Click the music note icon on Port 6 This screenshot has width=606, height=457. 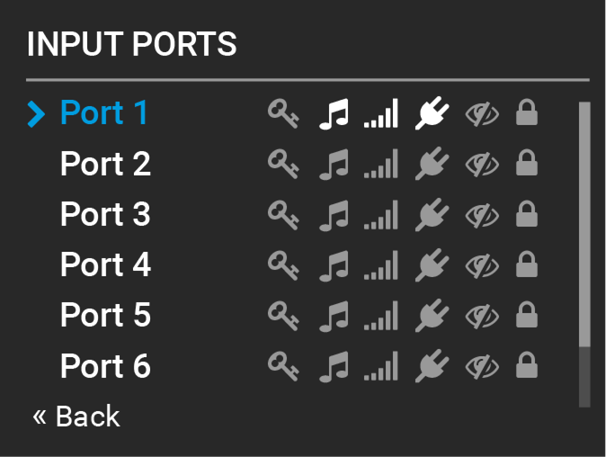click(x=334, y=367)
